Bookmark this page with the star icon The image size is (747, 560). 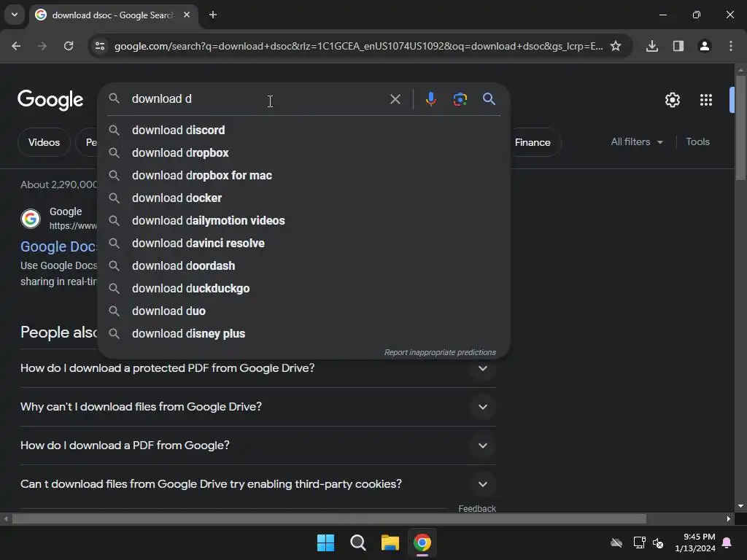[616, 46]
